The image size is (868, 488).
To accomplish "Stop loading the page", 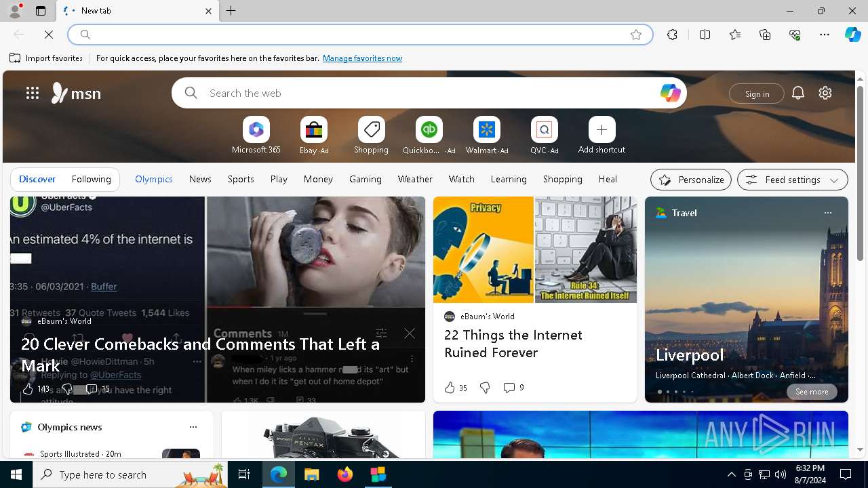I will pos(49,35).
